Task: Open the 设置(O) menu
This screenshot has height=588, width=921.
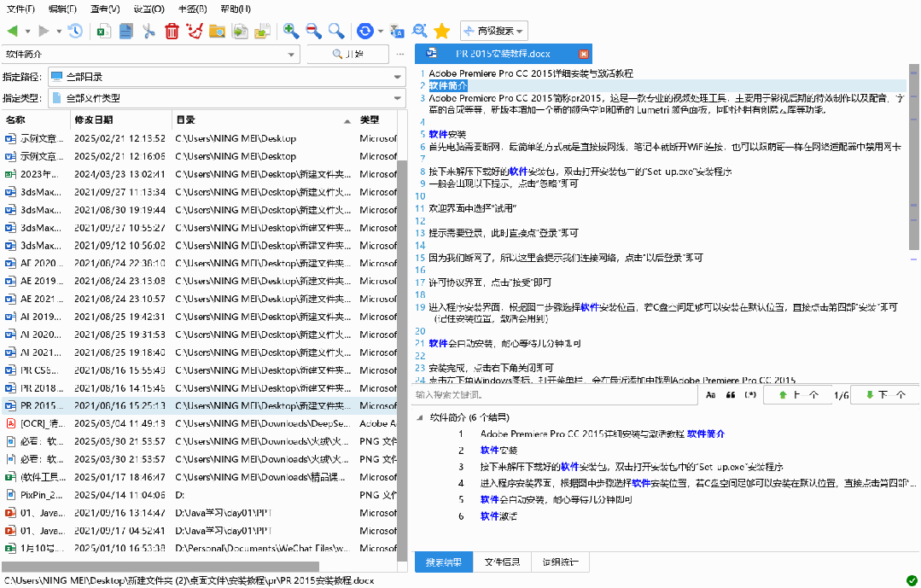Action: pos(149,9)
